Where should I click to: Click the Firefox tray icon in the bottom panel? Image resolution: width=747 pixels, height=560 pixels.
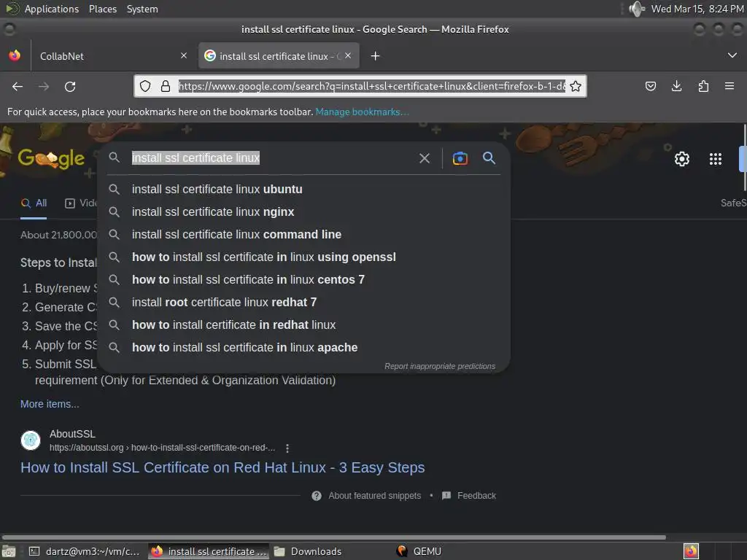(691, 551)
